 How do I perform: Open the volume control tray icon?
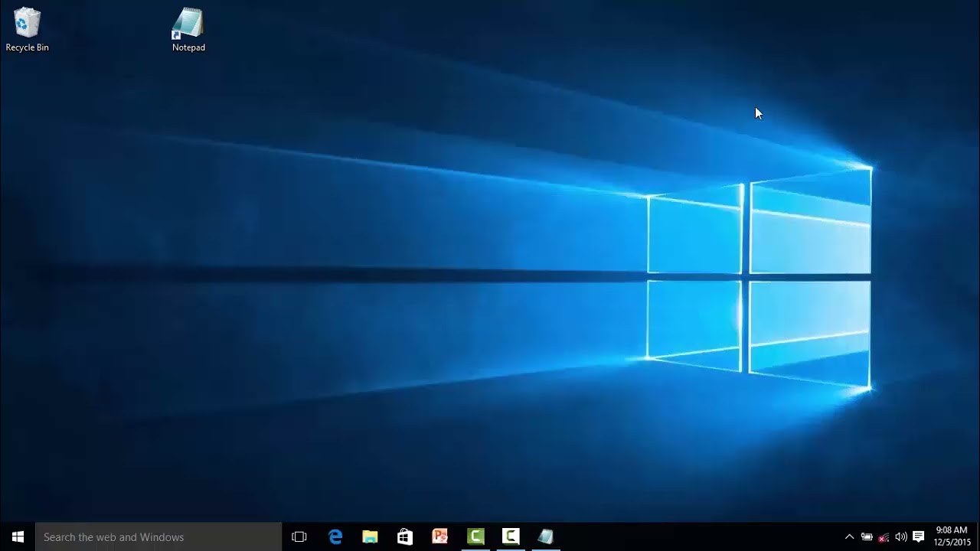click(901, 536)
